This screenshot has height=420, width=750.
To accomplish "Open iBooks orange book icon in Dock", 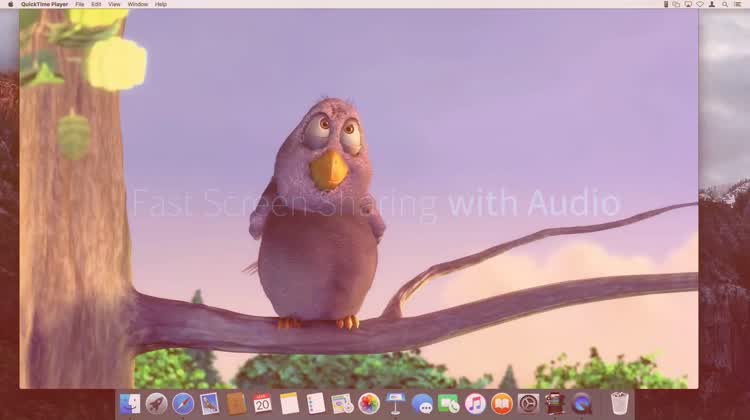I will (x=502, y=404).
